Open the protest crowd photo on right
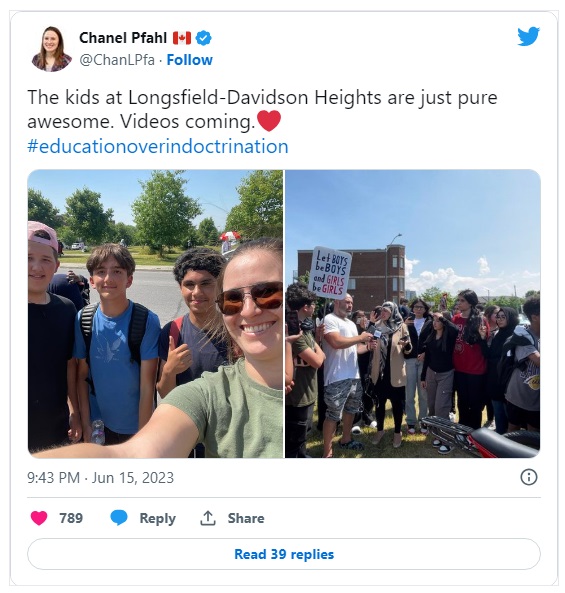This screenshot has height=593, width=565. pyautogui.click(x=413, y=314)
